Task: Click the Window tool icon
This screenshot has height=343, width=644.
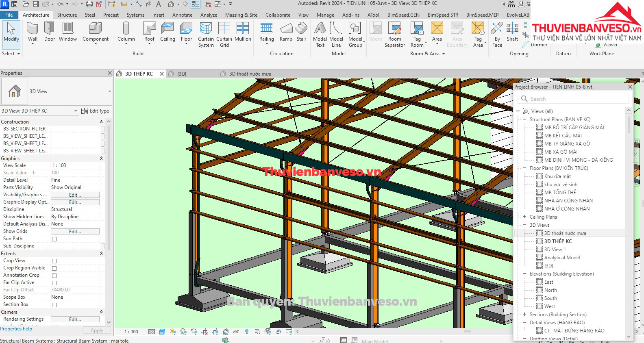Action: click(67, 32)
